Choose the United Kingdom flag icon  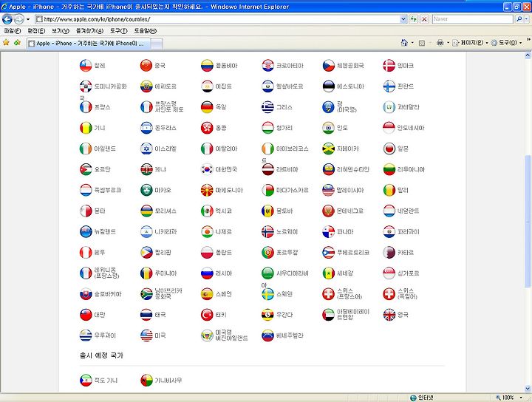(389, 315)
